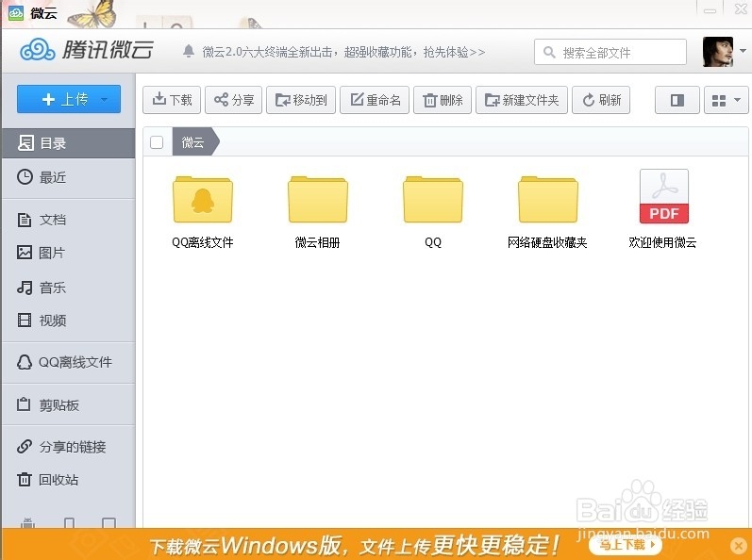The width and height of the screenshot is (752, 560).
Task: Select the 网络硬盘收藏夹 folder icon
Action: tap(548, 200)
